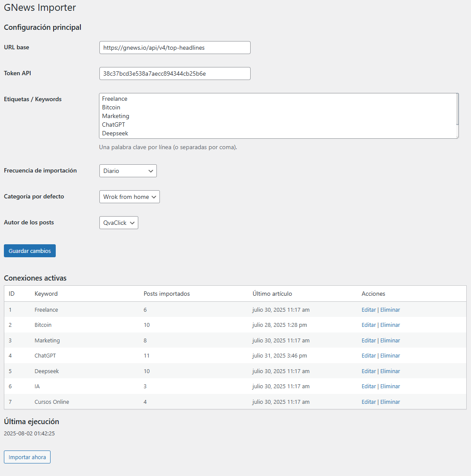
Task: Delete the Freelance connection via Eliminar
Action: point(390,310)
